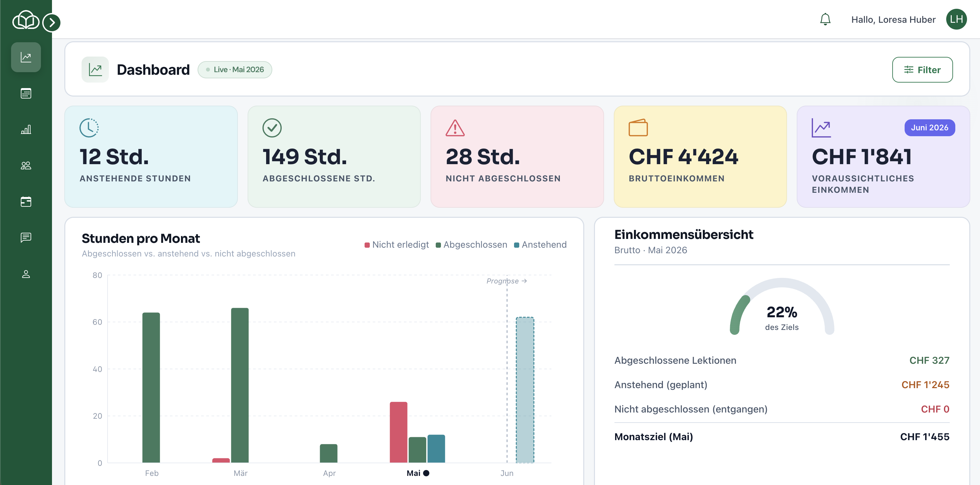Click the Juni 2026 badge
Image resolution: width=980 pixels, height=485 pixels.
click(x=929, y=127)
